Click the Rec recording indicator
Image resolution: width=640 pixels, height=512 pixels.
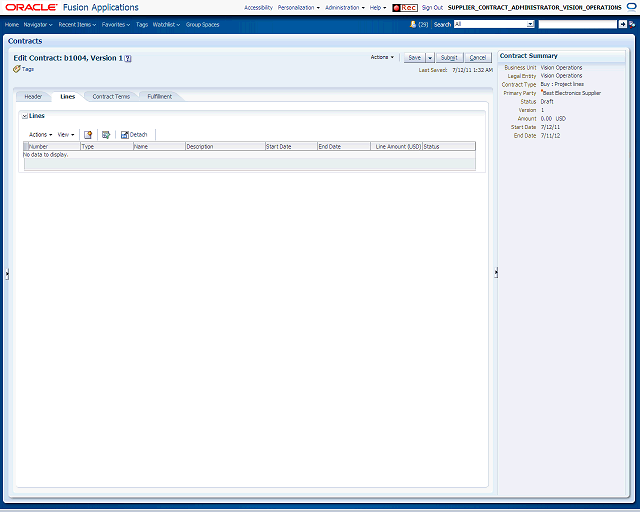pos(404,8)
